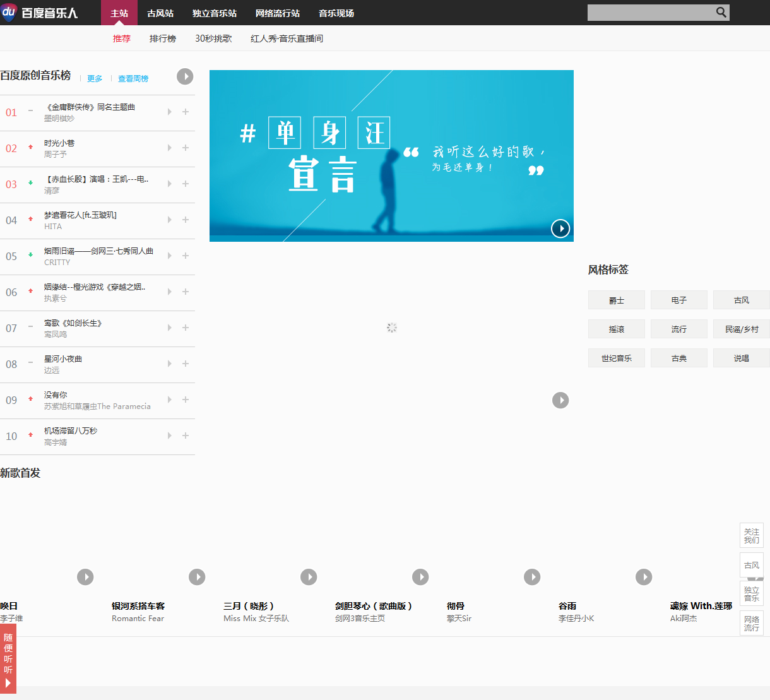Open the 音乐现场 section
This screenshot has height=700, width=770.
point(336,13)
